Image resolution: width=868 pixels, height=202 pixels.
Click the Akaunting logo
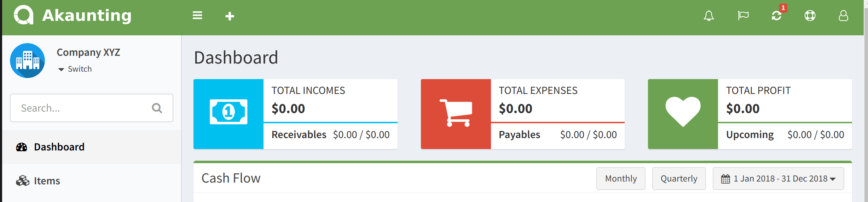(x=73, y=16)
